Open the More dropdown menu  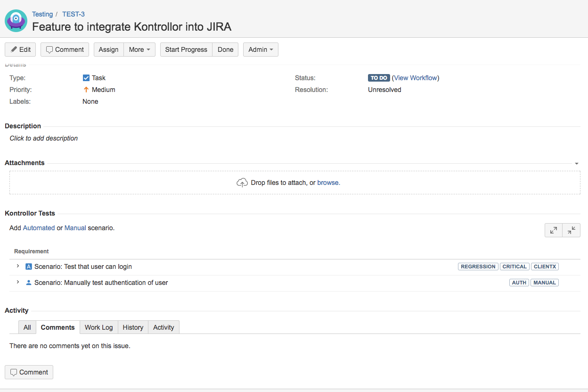[x=139, y=50]
